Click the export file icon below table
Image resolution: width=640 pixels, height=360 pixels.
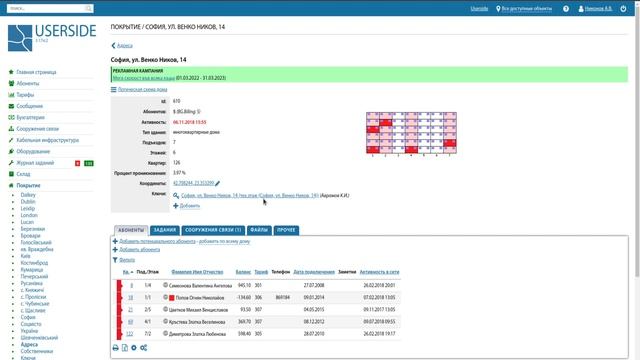click(124, 348)
